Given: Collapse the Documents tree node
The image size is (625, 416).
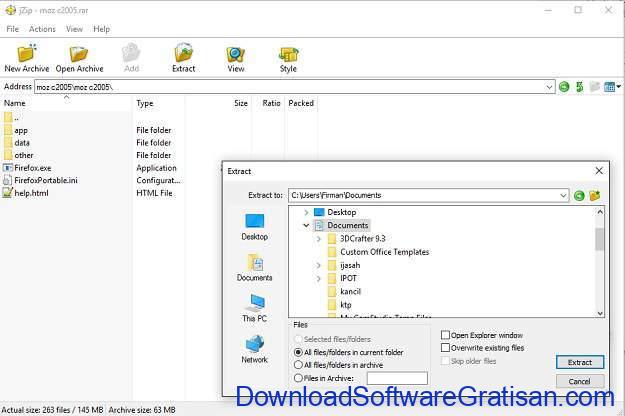Looking at the screenshot, I should [306, 226].
